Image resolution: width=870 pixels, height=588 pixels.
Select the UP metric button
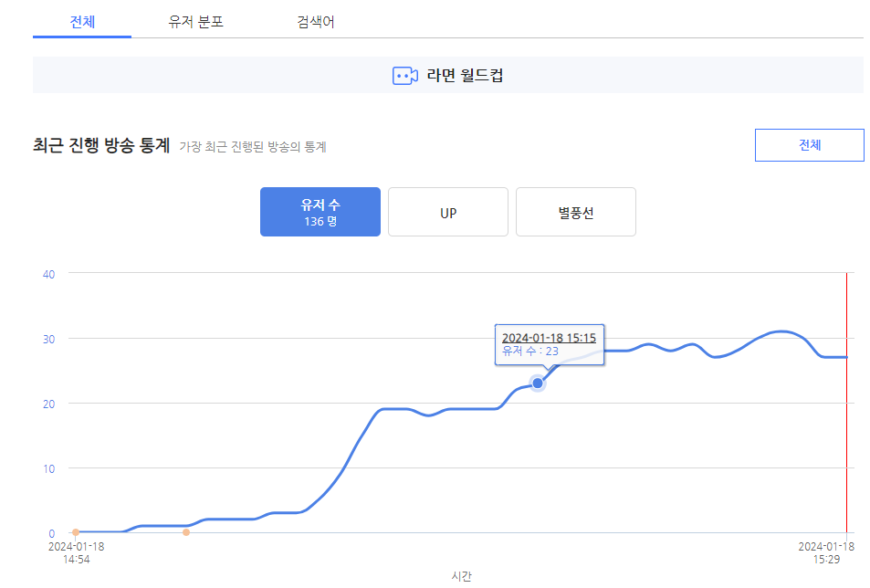[447, 212]
